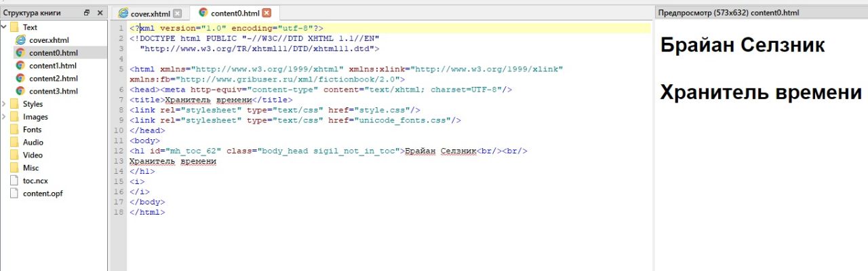This screenshot has height=271, width=868.
Task: Select the Misc folder icon
Action: pos(14,168)
